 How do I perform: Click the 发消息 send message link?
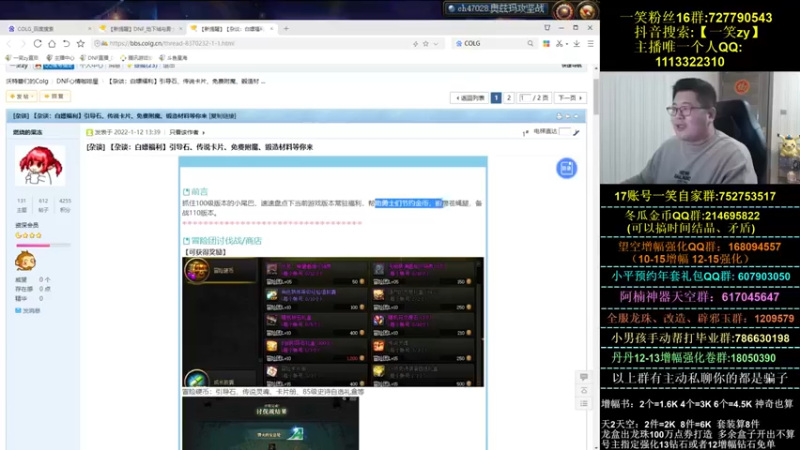pyautogui.click(x=28, y=311)
